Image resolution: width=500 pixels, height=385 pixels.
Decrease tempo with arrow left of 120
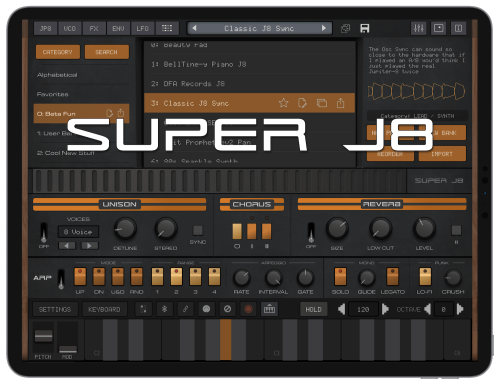pos(342,309)
